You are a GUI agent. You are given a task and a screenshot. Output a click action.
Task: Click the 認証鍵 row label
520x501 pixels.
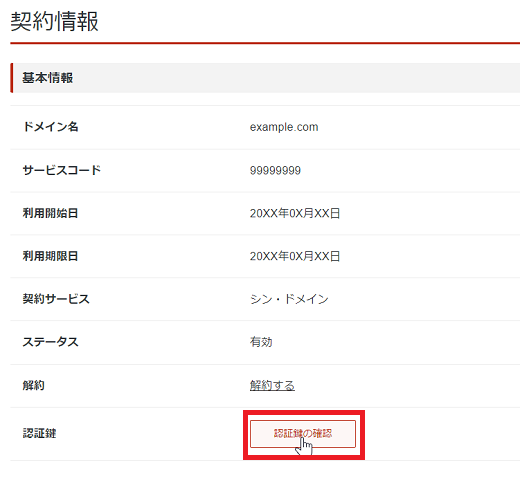pyautogui.click(x=39, y=433)
